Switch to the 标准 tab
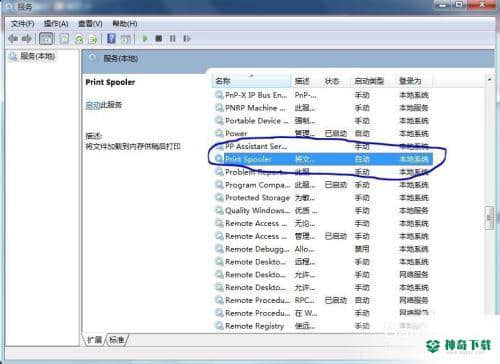The image size is (500, 364). [x=116, y=340]
